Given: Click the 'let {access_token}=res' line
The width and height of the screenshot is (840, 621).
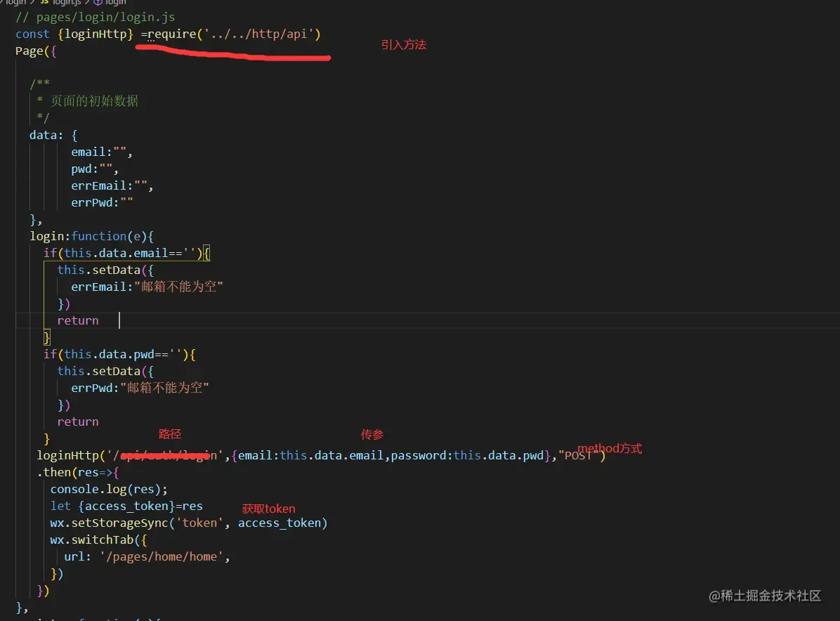Looking at the screenshot, I should 126,506.
